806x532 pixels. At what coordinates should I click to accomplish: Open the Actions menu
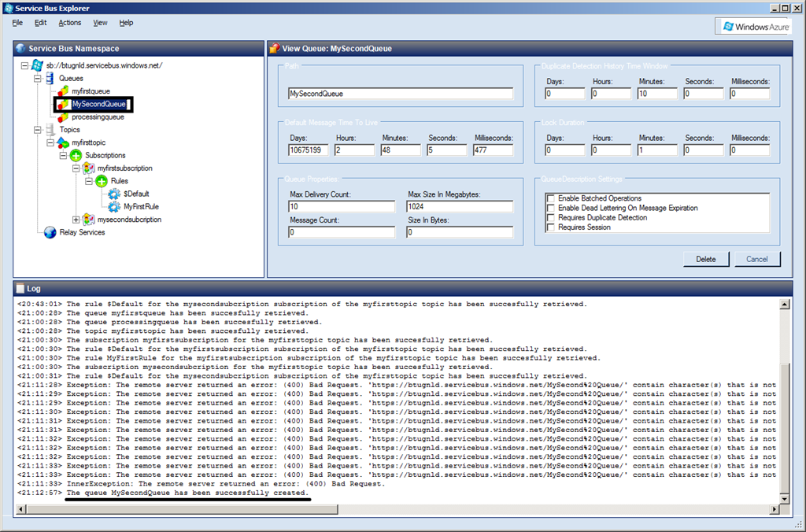70,23
